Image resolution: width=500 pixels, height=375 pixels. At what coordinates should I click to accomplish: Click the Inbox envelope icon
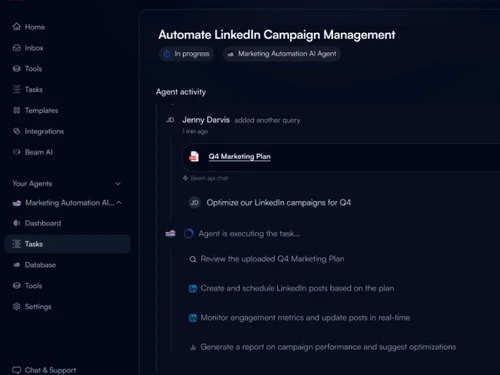click(x=17, y=48)
